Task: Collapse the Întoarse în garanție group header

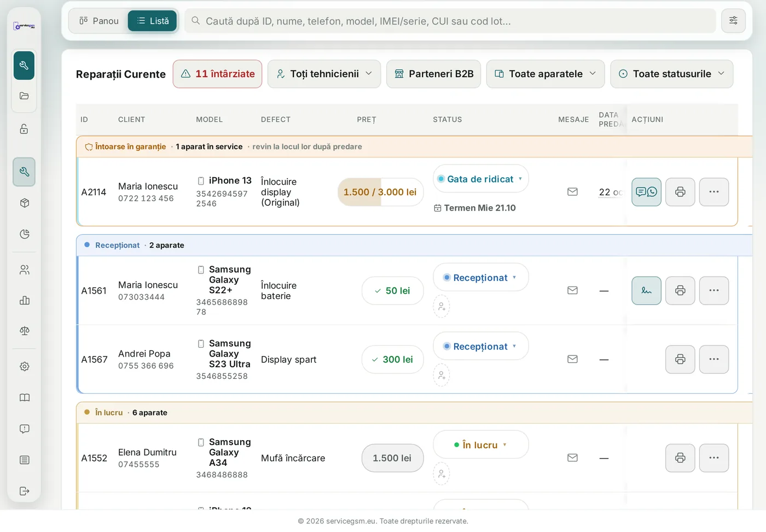Action: point(414,147)
